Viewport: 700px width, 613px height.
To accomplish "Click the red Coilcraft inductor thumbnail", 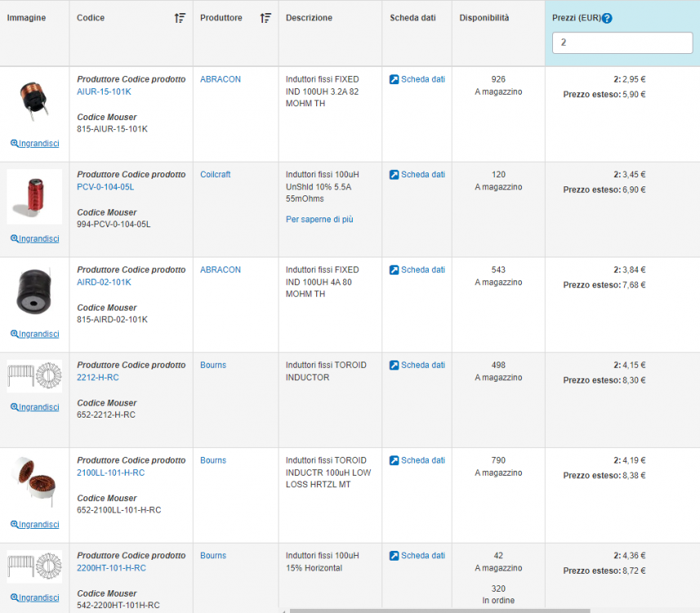I will pyautogui.click(x=34, y=197).
